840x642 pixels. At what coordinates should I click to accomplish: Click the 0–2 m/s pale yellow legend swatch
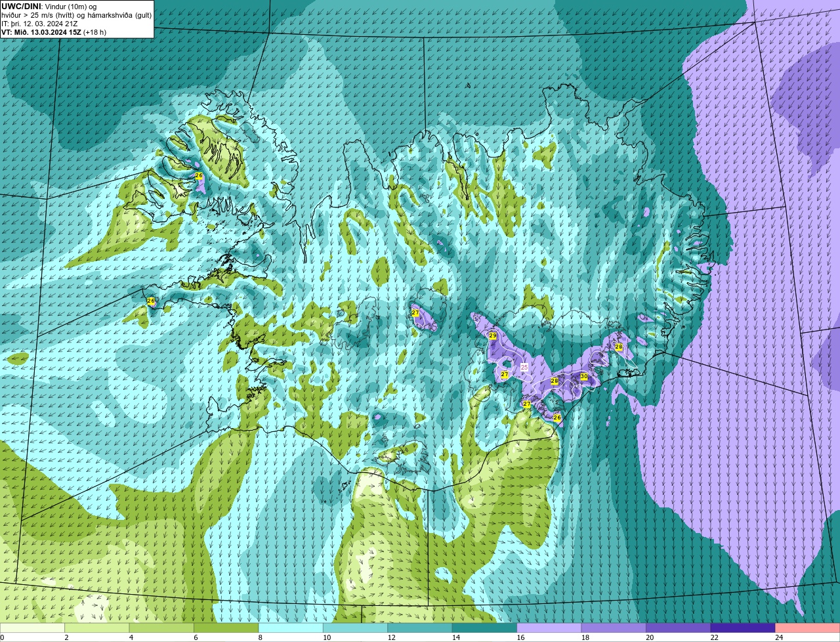point(33,628)
